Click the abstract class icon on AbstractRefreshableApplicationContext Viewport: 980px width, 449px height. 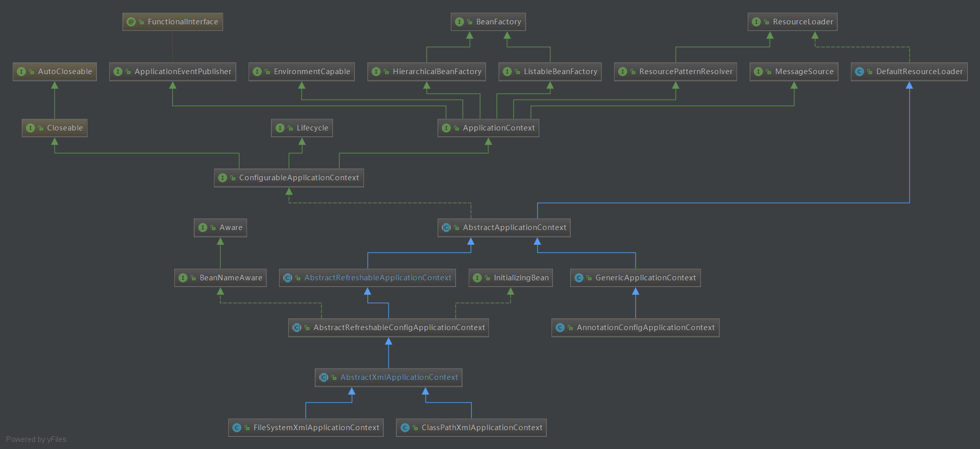[x=288, y=278]
